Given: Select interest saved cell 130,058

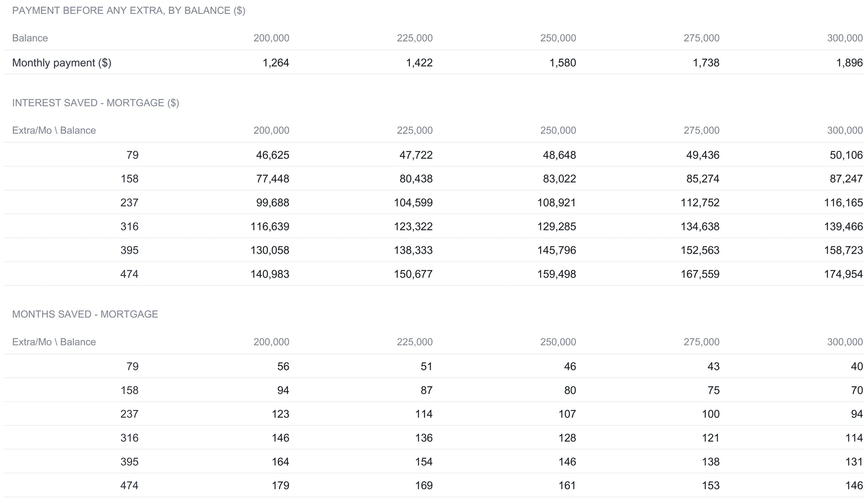Looking at the screenshot, I should coord(270,250).
